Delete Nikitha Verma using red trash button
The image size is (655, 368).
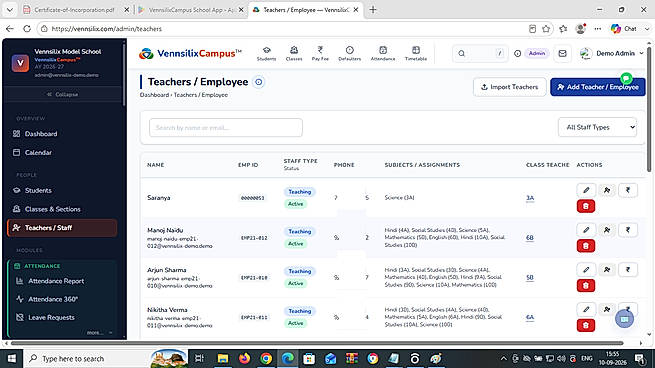586,325
